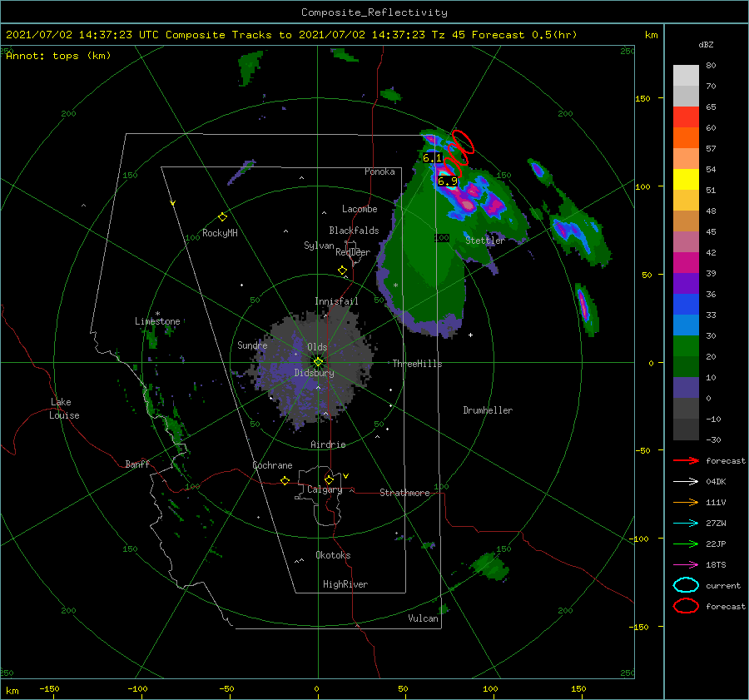Image resolution: width=749 pixels, height=700 pixels.
Task: Click the Airdrie town label
Action: [x=328, y=444]
